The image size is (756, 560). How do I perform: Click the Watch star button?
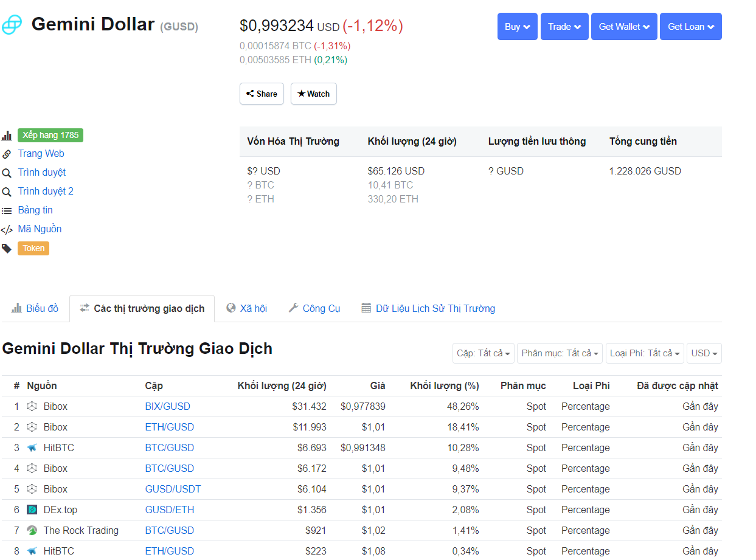[x=314, y=94]
